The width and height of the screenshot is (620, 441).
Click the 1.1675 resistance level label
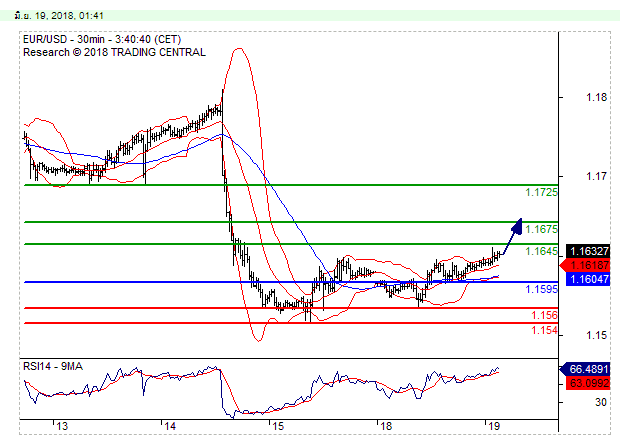[541, 229]
